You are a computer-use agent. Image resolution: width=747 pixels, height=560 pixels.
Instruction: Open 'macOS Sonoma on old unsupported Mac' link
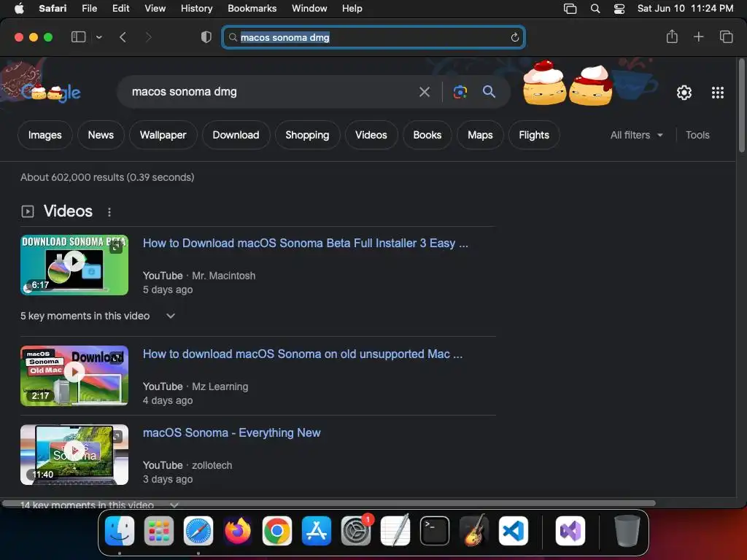[x=303, y=354]
